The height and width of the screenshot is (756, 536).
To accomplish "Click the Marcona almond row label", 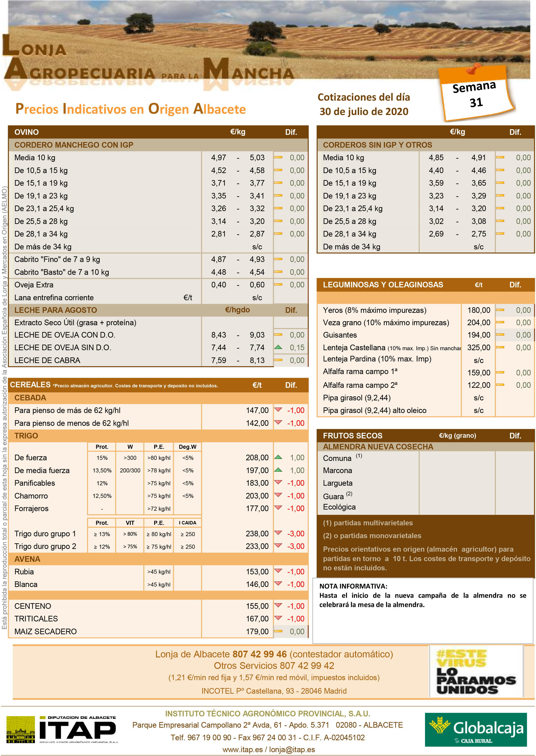I will click(x=337, y=470).
